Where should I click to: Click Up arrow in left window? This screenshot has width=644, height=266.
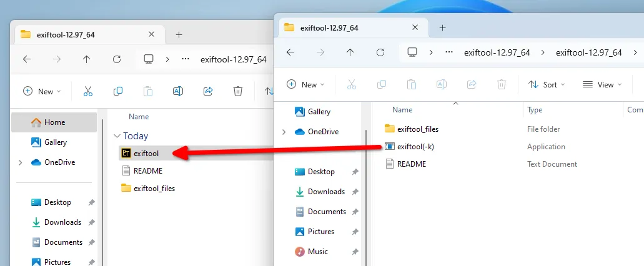click(86, 59)
